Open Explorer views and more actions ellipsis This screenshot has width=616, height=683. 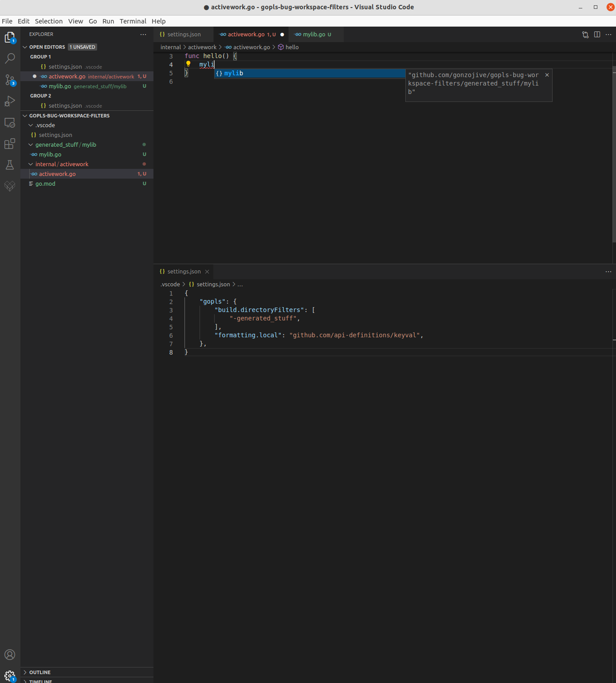(x=143, y=34)
